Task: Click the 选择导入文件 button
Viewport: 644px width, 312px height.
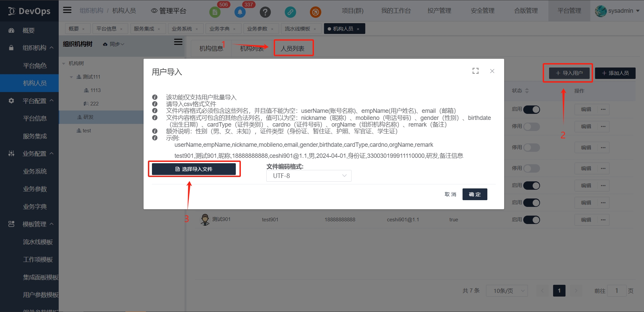Action: (x=194, y=169)
